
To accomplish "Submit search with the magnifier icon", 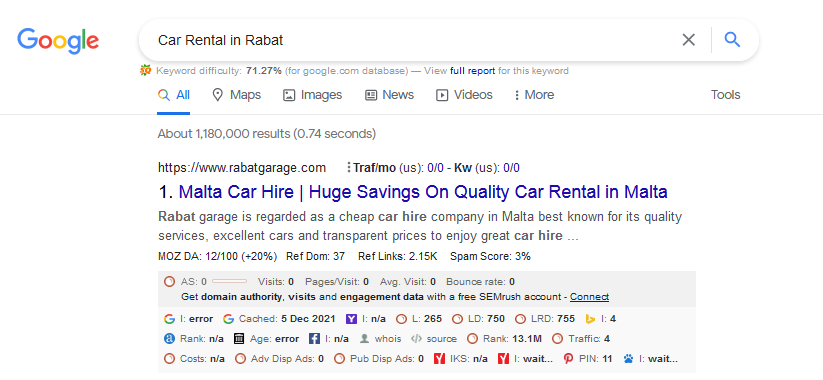I will (732, 40).
